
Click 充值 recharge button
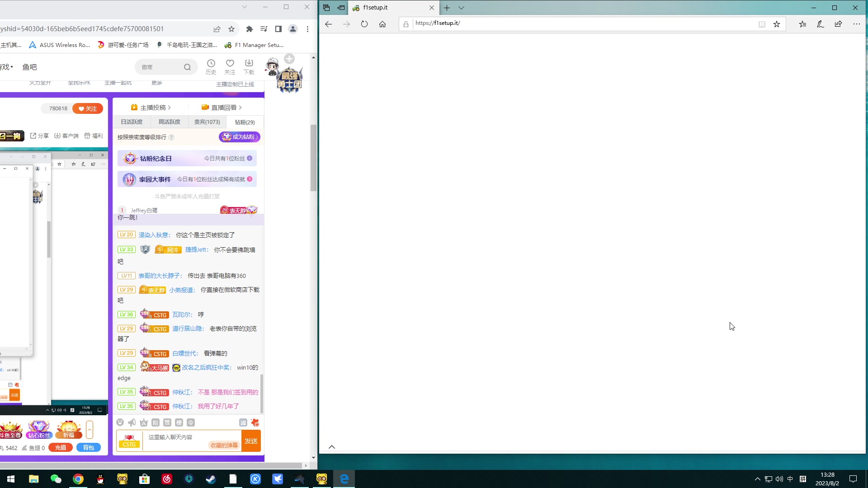tap(61, 448)
